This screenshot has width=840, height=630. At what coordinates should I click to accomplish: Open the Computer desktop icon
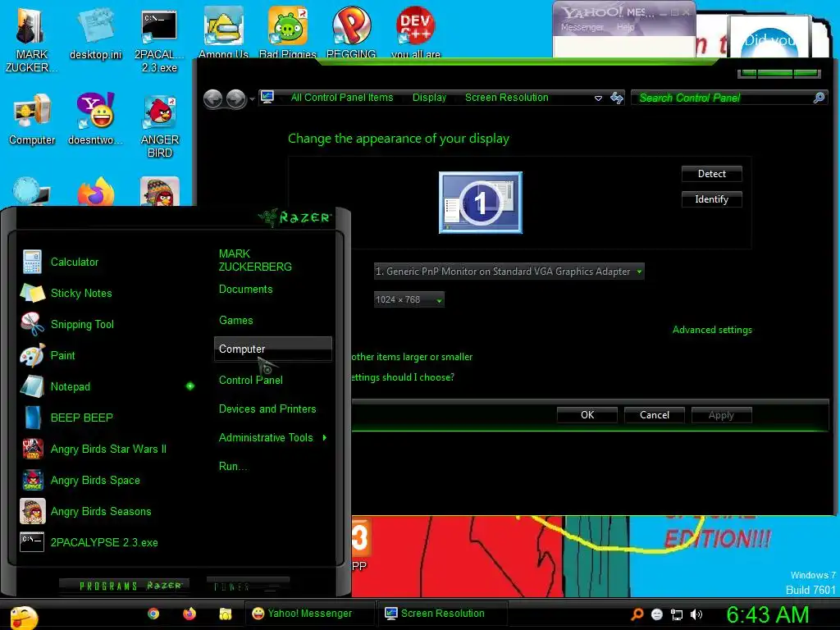click(32, 120)
